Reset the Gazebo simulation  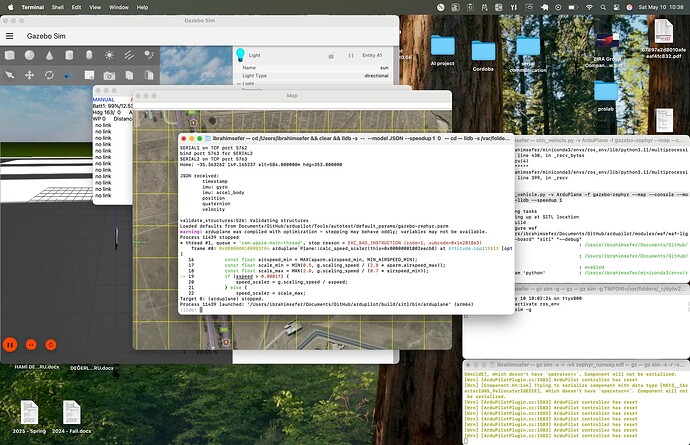click(x=51, y=345)
